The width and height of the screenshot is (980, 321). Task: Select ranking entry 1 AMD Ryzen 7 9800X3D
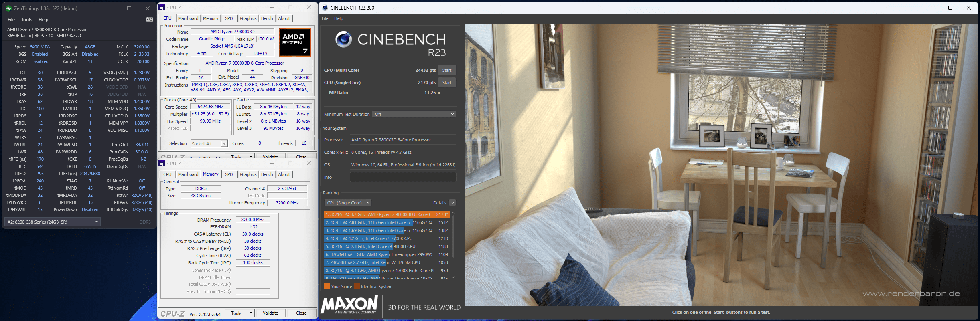pyautogui.click(x=387, y=214)
